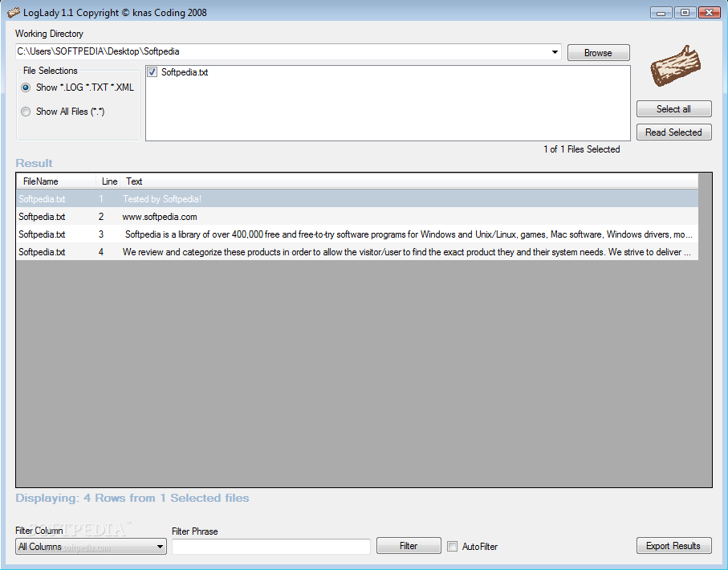Image resolution: width=728 pixels, height=570 pixels.
Task: Click the Read Selected button
Action: point(673,132)
